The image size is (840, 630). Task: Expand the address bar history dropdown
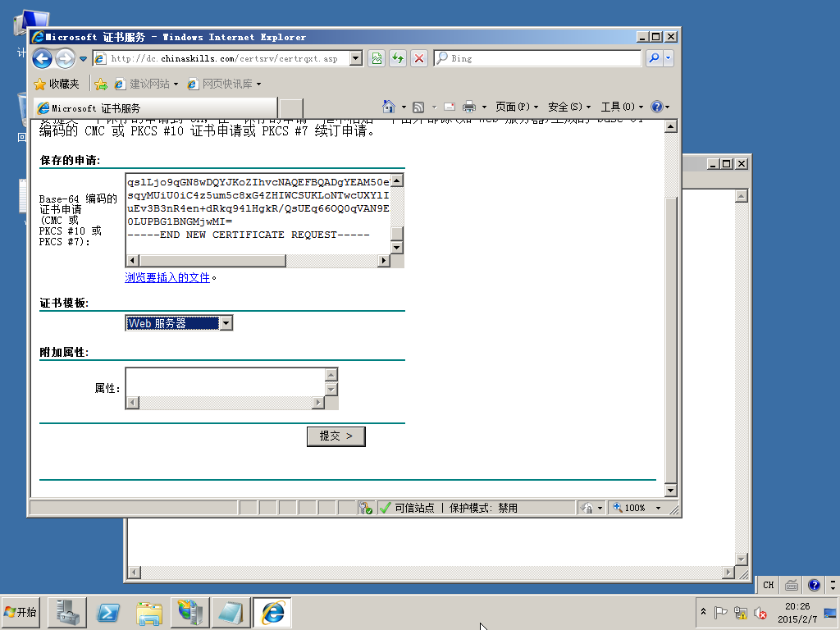[x=356, y=58]
